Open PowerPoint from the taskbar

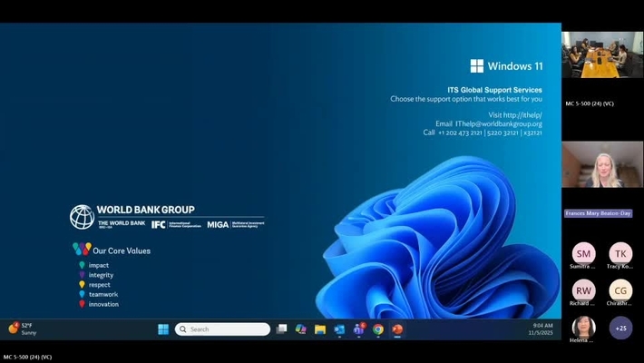(397, 329)
